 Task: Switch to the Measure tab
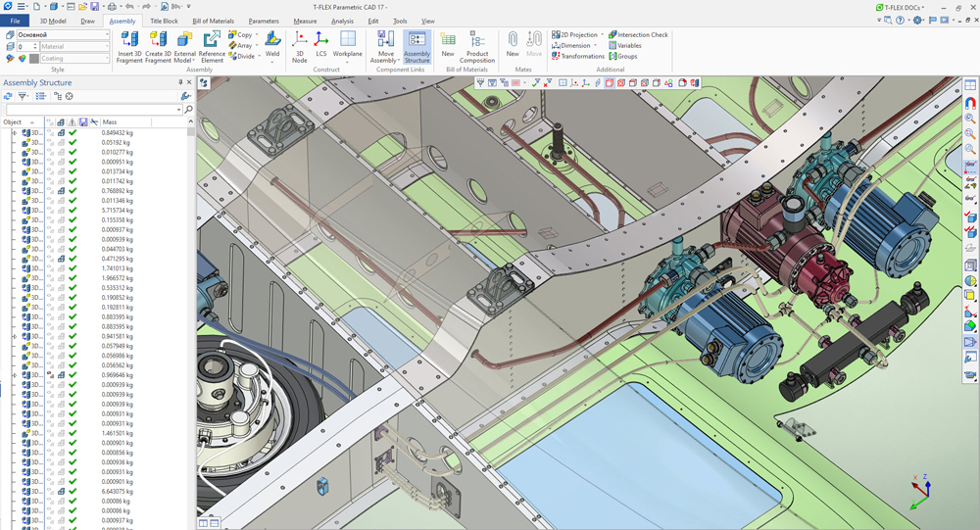tap(305, 21)
